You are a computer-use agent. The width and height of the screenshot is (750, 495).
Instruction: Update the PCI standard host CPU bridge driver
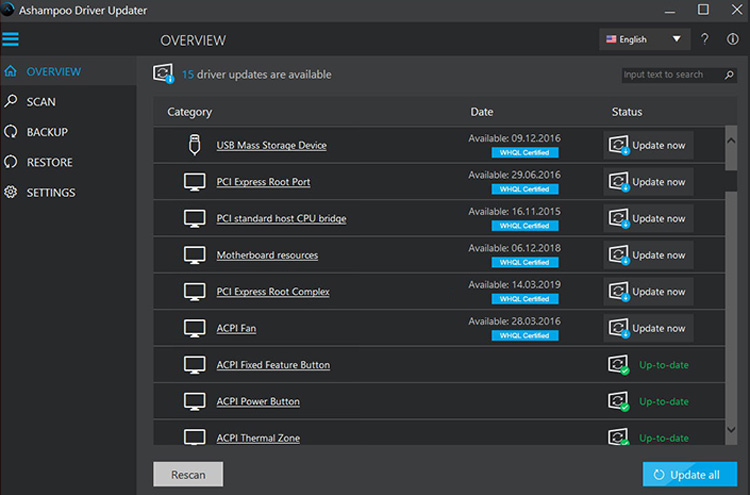tap(648, 219)
